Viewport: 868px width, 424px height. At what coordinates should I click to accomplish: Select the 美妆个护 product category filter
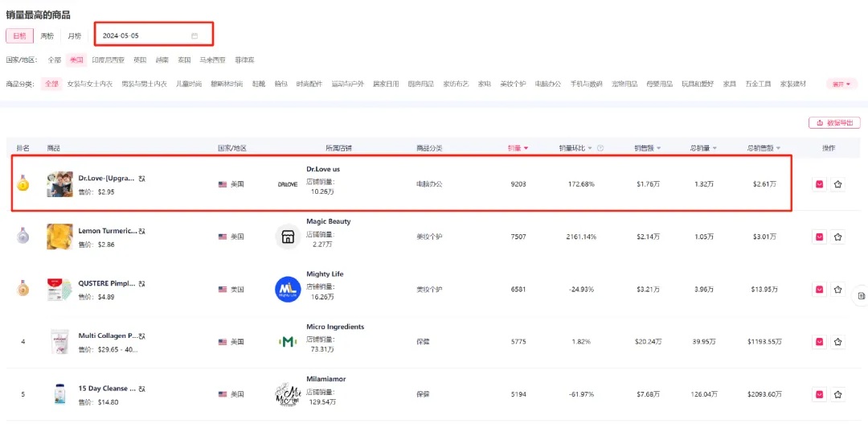[x=512, y=84]
